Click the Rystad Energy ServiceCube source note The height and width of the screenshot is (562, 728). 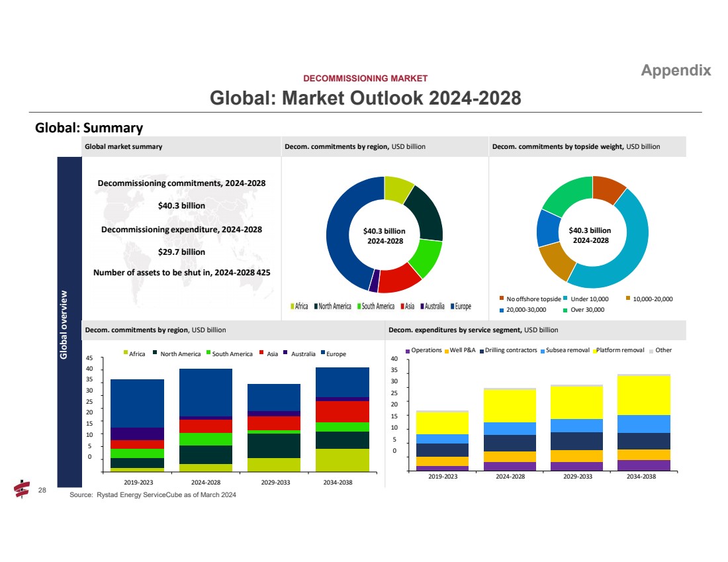tap(153, 495)
